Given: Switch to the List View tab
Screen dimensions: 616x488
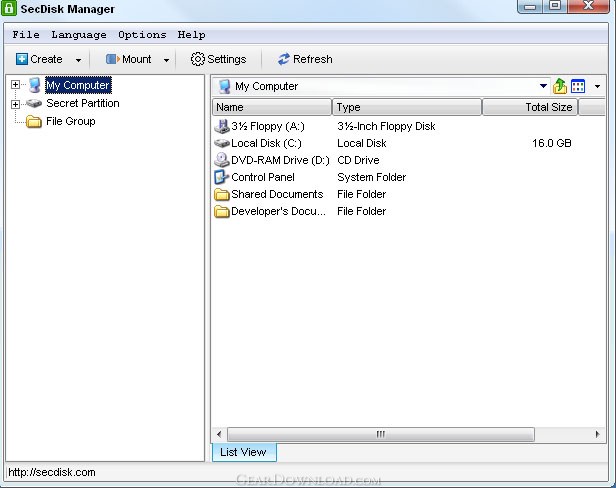Looking at the screenshot, I should 244,452.
